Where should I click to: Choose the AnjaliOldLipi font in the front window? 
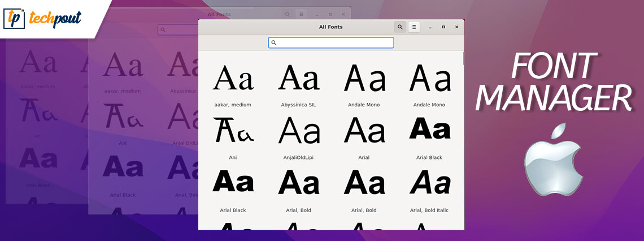[x=299, y=138]
